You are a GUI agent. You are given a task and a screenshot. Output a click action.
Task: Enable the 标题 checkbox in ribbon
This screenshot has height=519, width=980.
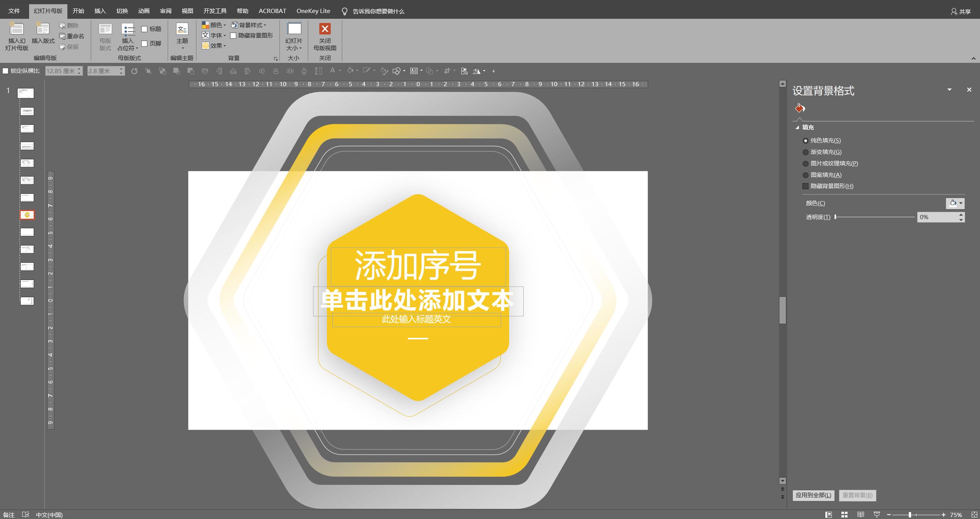click(x=144, y=29)
